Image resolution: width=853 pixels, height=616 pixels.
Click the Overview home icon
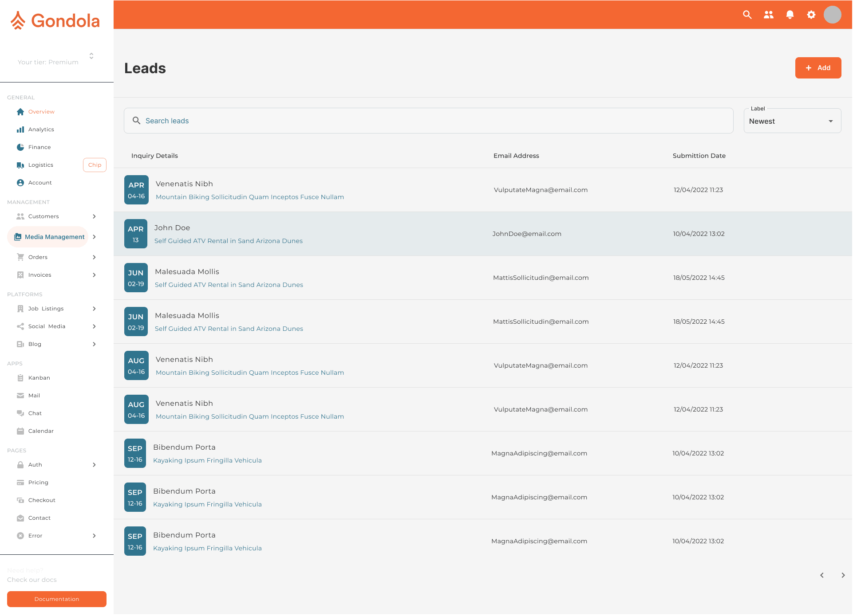(20, 112)
